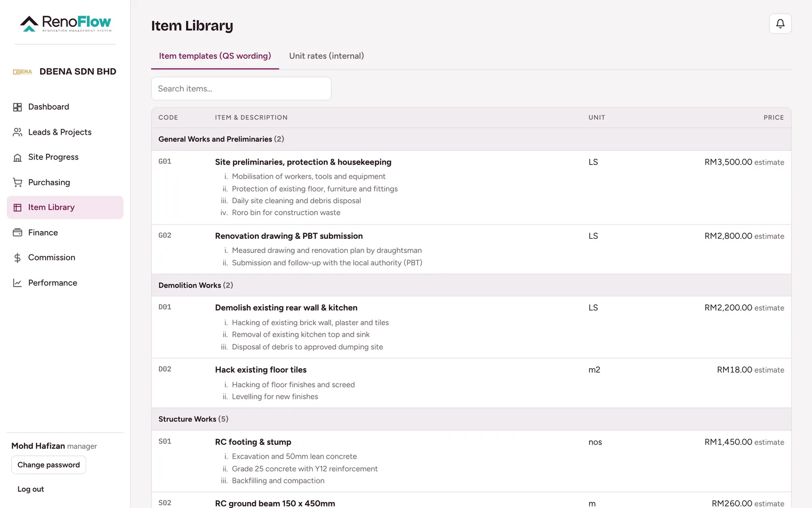812x508 pixels.
Task: Collapse Demolition Works group header
Action: pos(471,285)
